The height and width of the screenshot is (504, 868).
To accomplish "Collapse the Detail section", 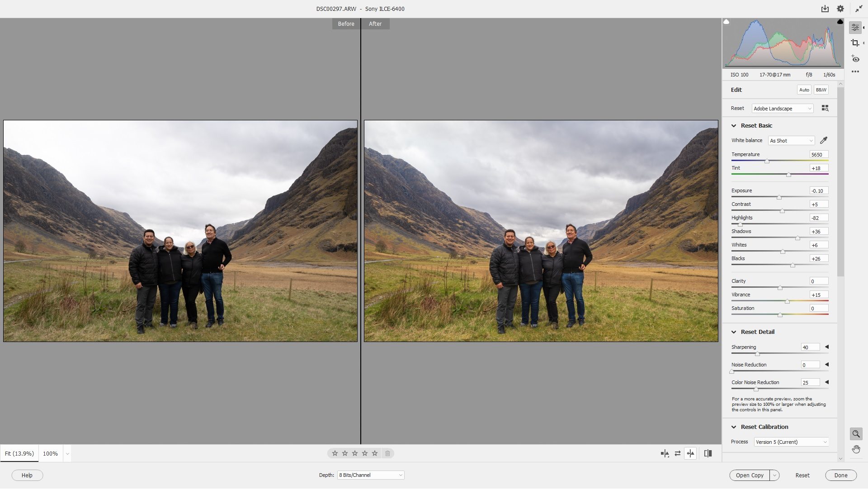I will 734,332.
